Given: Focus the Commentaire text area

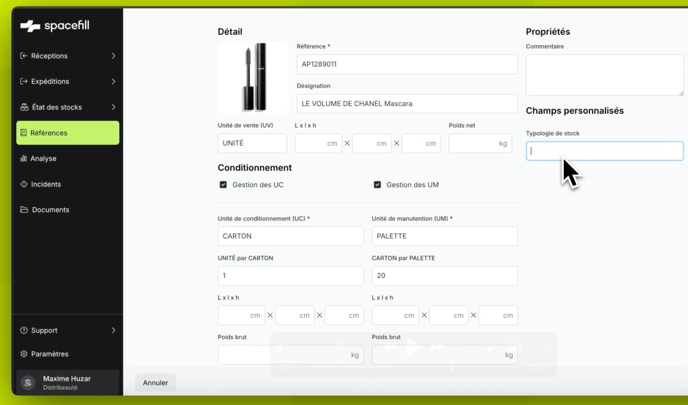Looking at the screenshot, I should click(x=604, y=75).
